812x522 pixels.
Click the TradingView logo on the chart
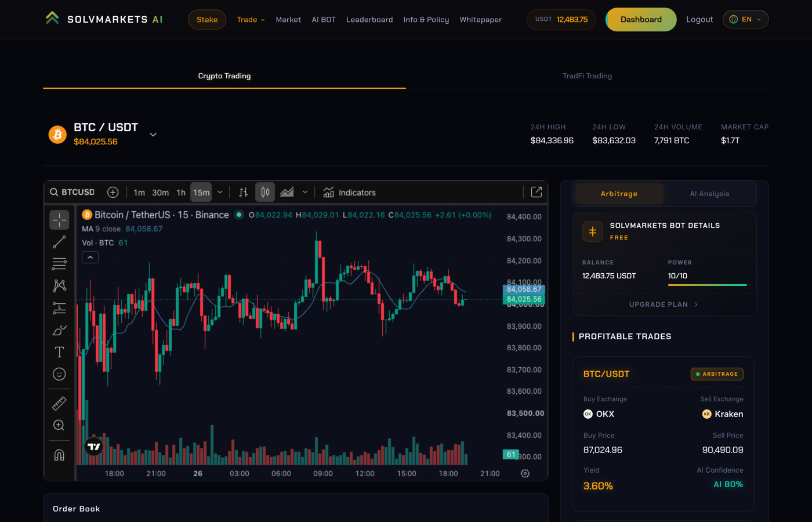coord(94,447)
